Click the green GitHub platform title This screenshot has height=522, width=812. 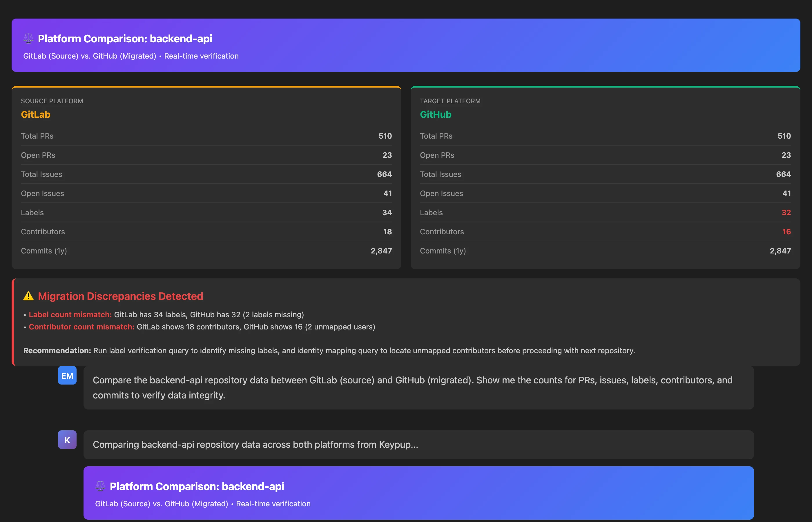(436, 115)
